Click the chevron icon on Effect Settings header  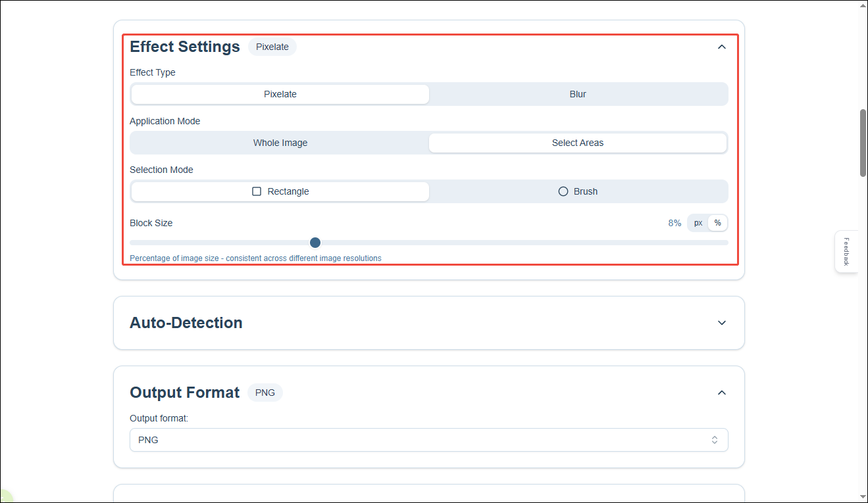point(721,47)
